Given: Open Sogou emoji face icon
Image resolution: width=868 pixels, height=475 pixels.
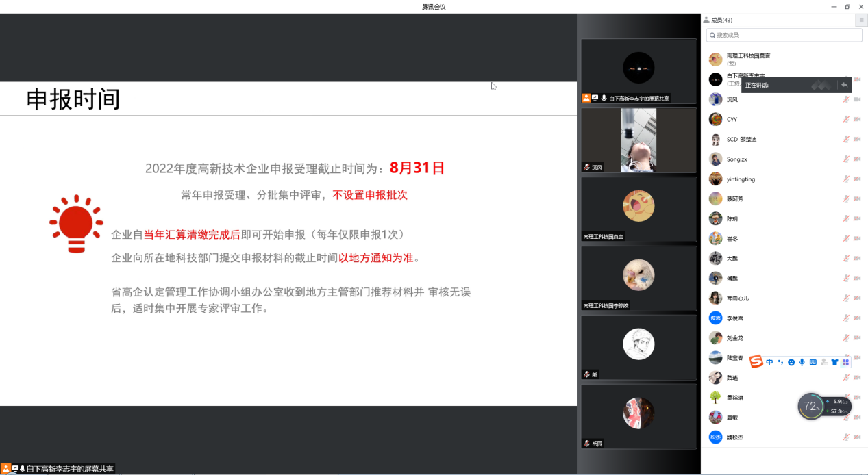Looking at the screenshot, I should pos(791,362).
